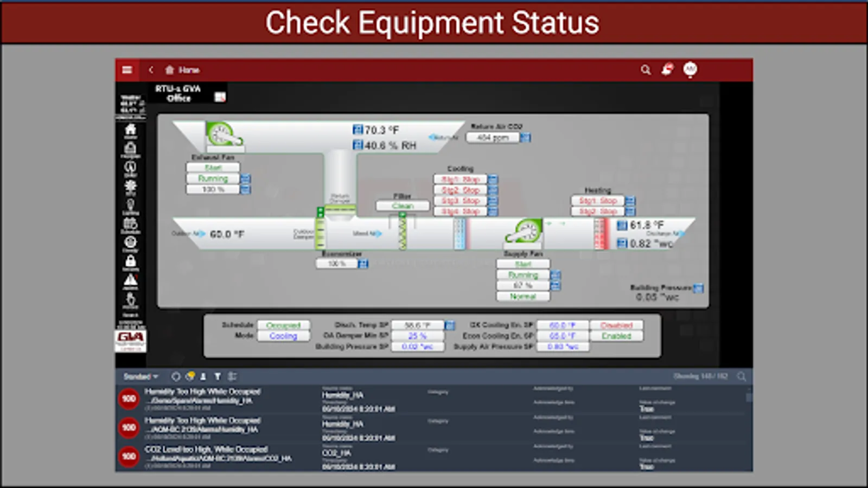Select the RTU-1 GVA Office title tab

click(179, 93)
